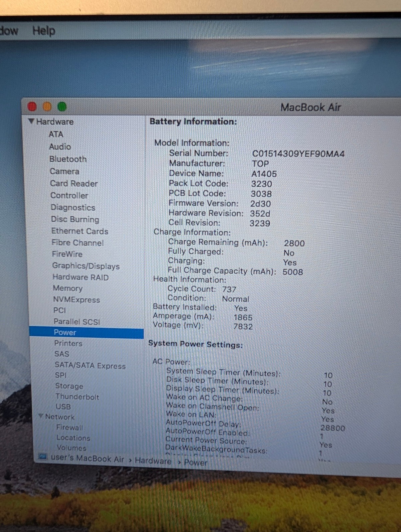Select Volumes under Network

click(x=72, y=448)
